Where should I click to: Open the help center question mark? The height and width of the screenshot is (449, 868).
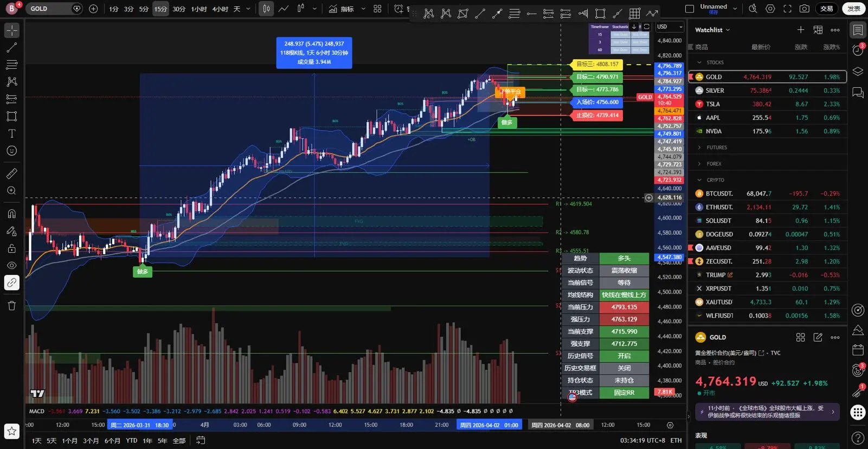(858, 438)
